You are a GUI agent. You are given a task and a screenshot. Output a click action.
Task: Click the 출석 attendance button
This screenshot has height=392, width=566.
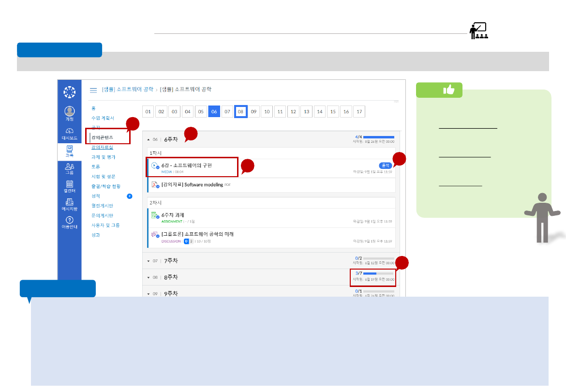pos(385,165)
